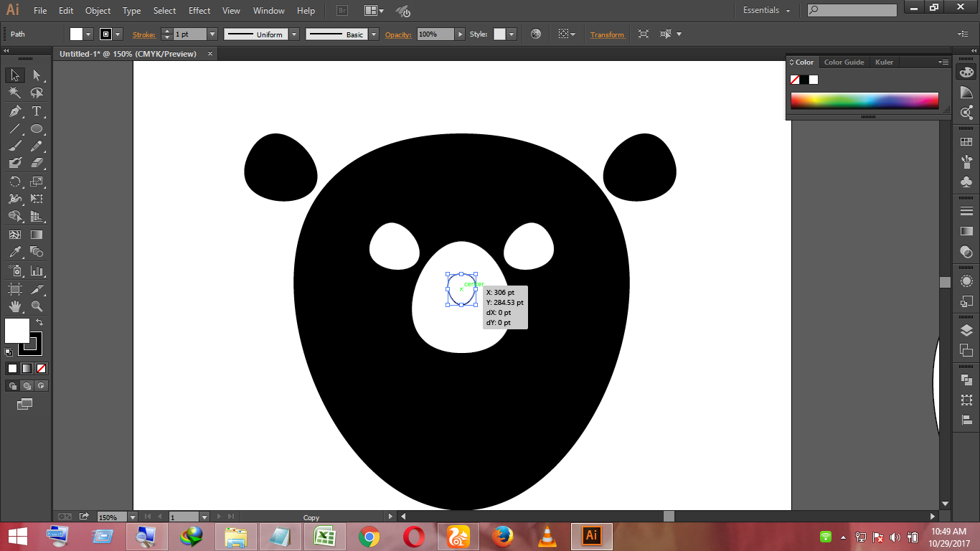Switch to the Kuler tab
Viewport: 980px width, 551px height.
pos(884,62)
